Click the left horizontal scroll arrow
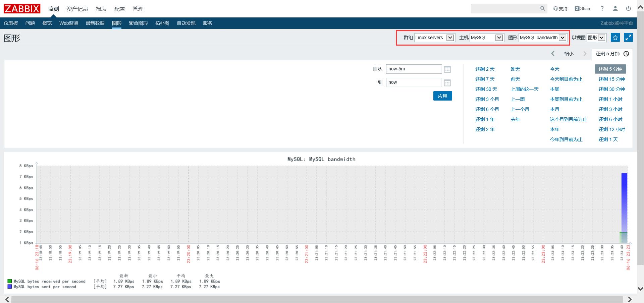The height and width of the screenshot is (303, 644). 7,299
